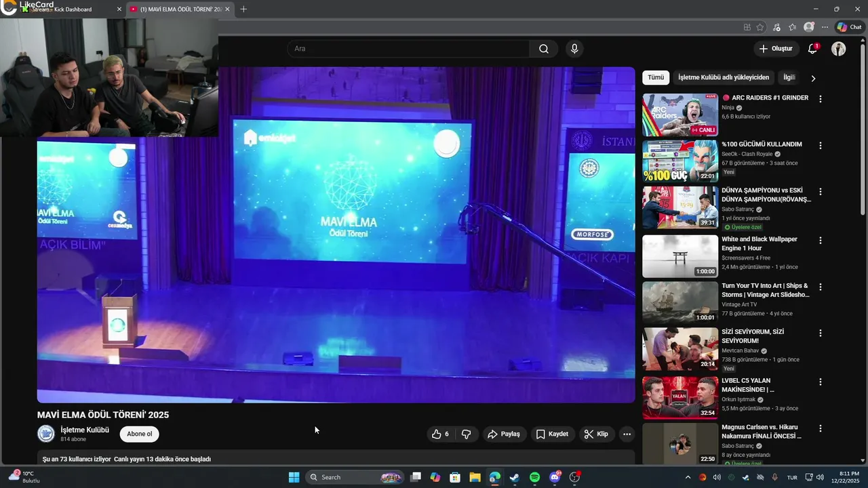This screenshot has width=868, height=488.
Task: Open Task View in taskbar
Action: point(416,477)
